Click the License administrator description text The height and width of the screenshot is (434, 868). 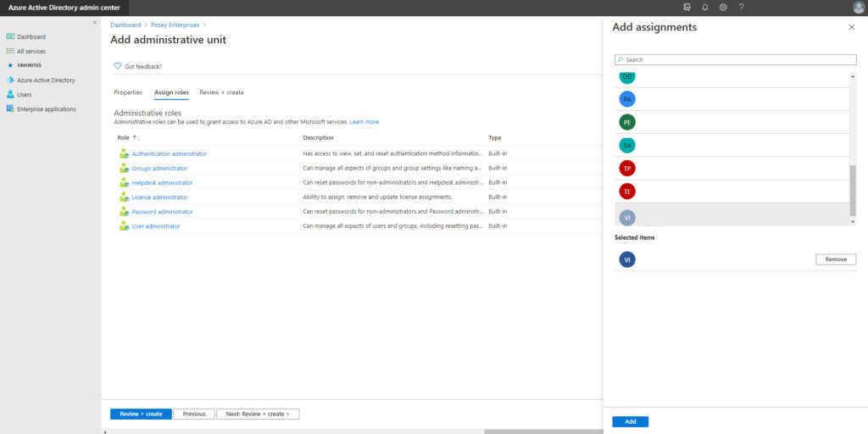(377, 197)
